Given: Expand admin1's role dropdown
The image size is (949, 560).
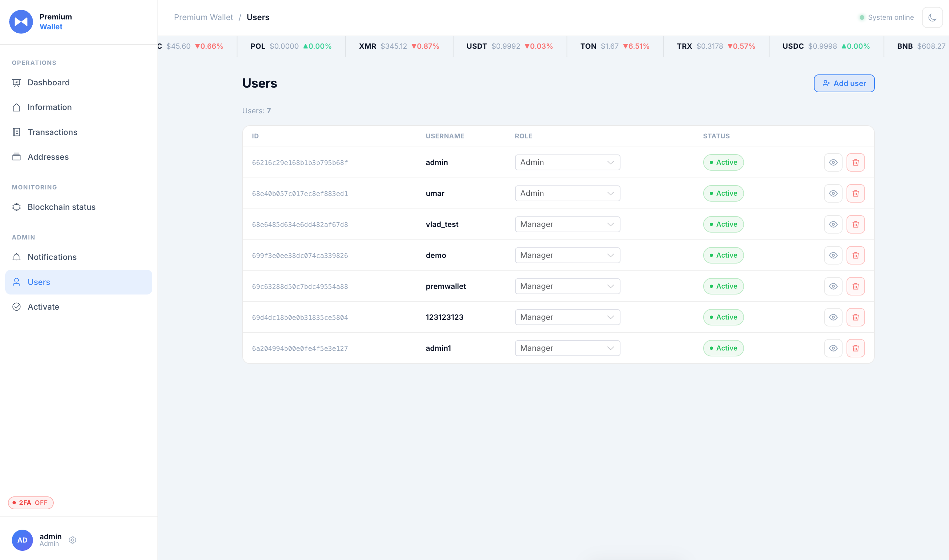Looking at the screenshot, I should coord(567,348).
